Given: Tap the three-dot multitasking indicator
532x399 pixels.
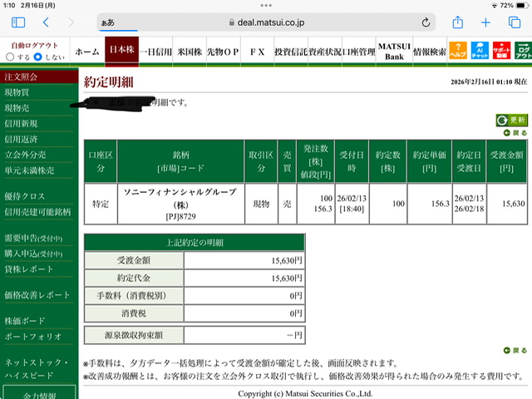Looking at the screenshot, I should click(266, 5).
